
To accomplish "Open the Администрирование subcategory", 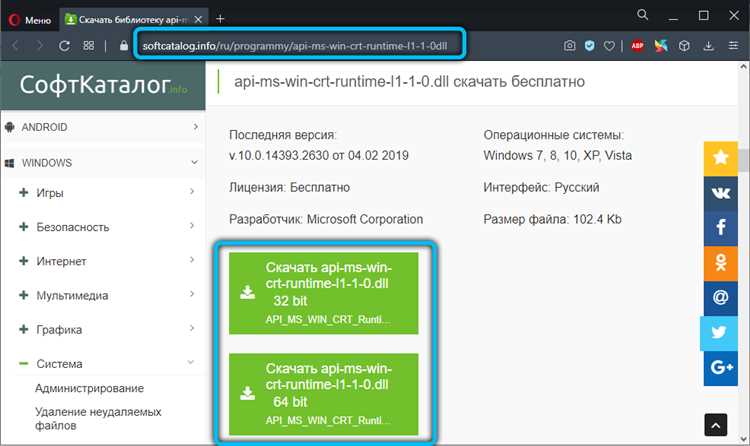I will pyautogui.click(x=89, y=388).
